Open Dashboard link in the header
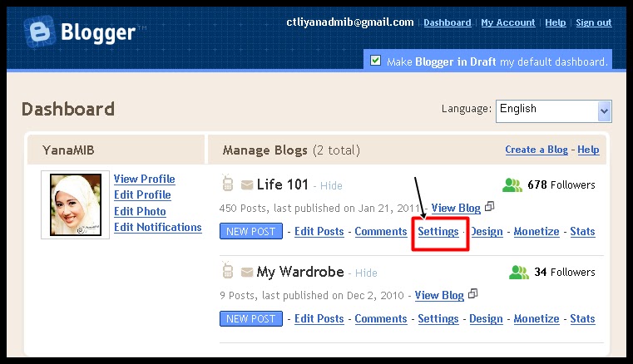Viewport: 633px width, 364px height. 448,22
